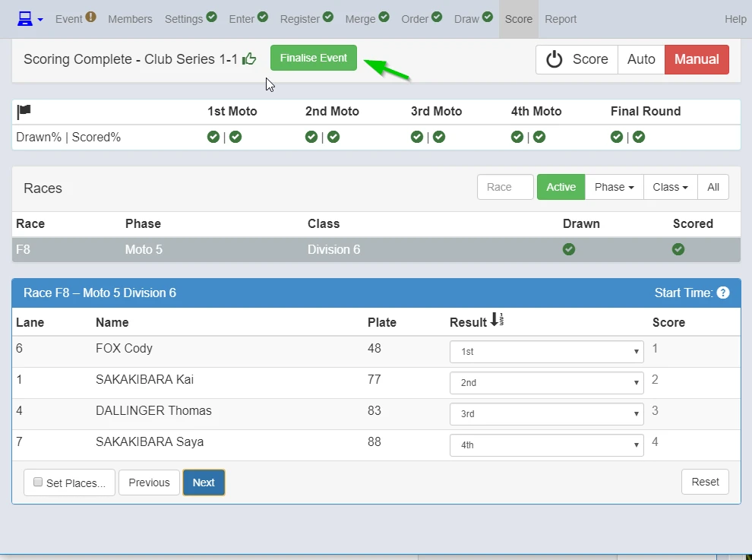
Task: Click the 3rd Moto scored checkmark
Action: coord(439,138)
